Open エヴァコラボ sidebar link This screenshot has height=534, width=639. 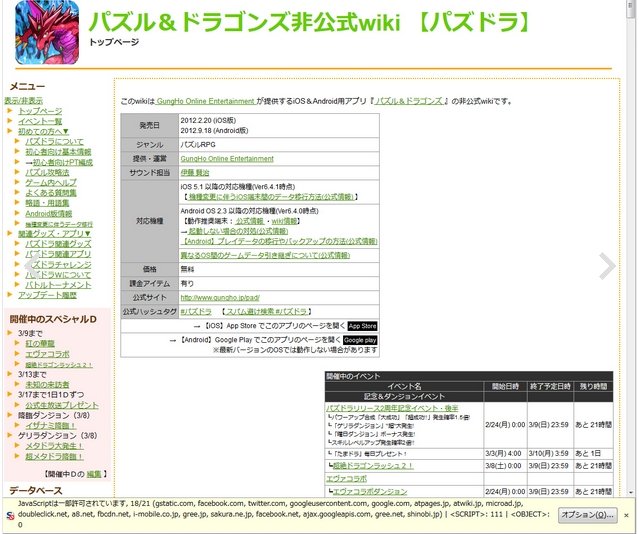(47, 354)
